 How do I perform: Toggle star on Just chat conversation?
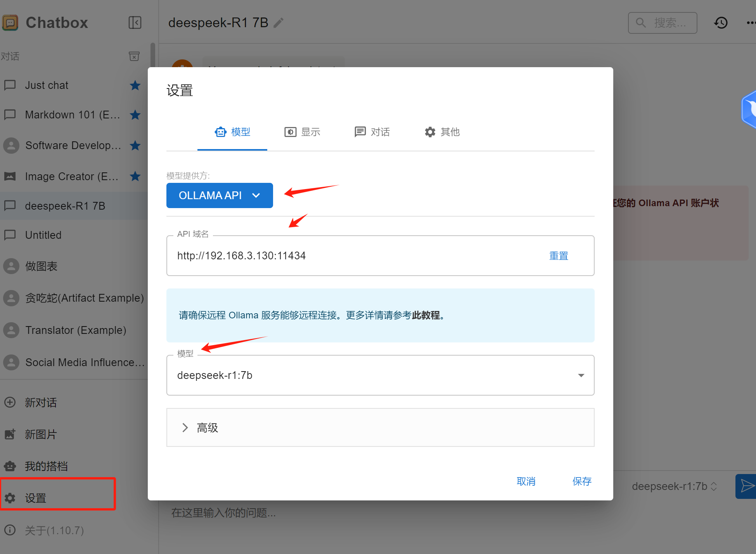coord(135,85)
